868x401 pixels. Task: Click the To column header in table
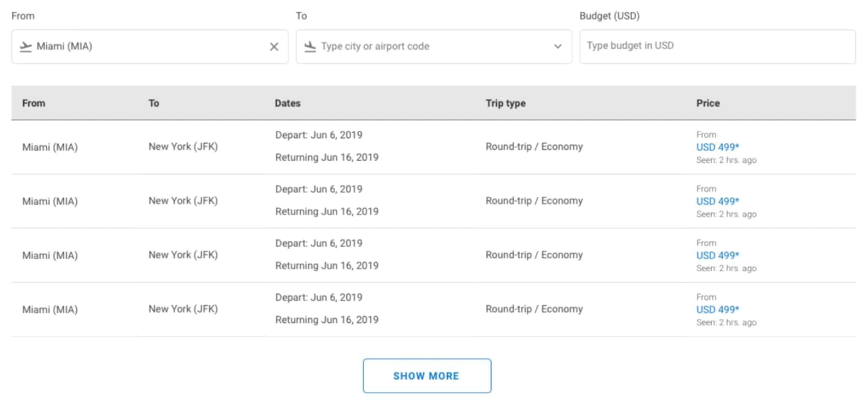[154, 103]
